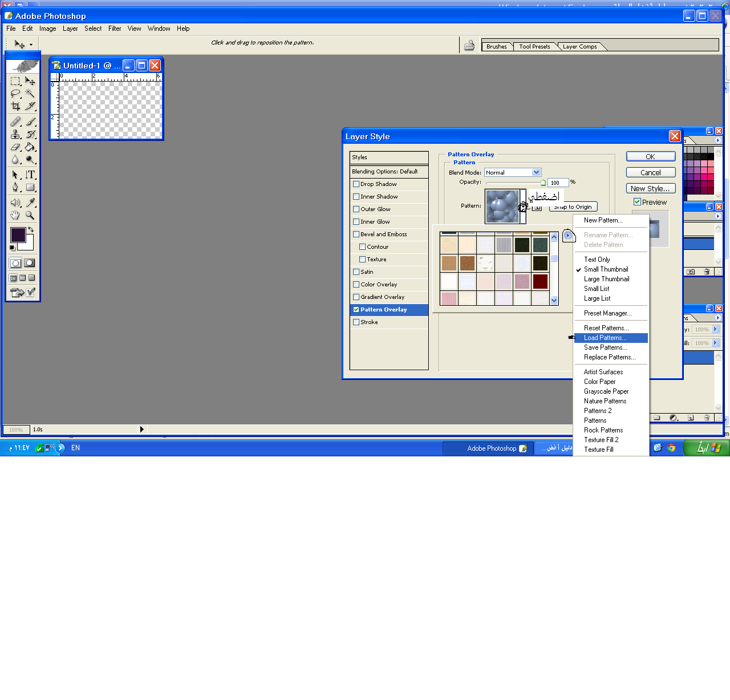This screenshot has height=700, width=730.
Task: Activate the Zoom magnifier tool
Action: pyautogui.click(x=30, y=215)
